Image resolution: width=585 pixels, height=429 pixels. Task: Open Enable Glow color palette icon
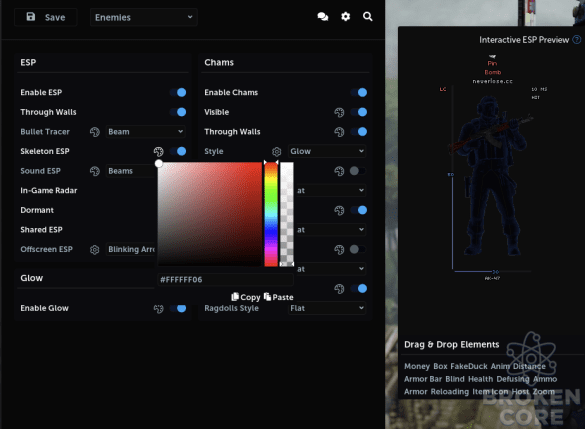tap(159, 309)
